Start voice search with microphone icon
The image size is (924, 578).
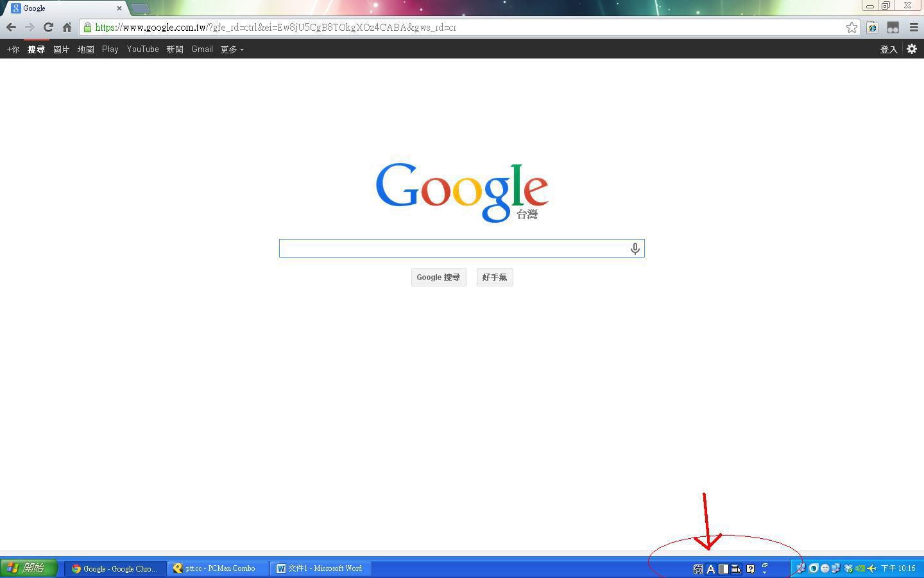(x=635, y=249)
